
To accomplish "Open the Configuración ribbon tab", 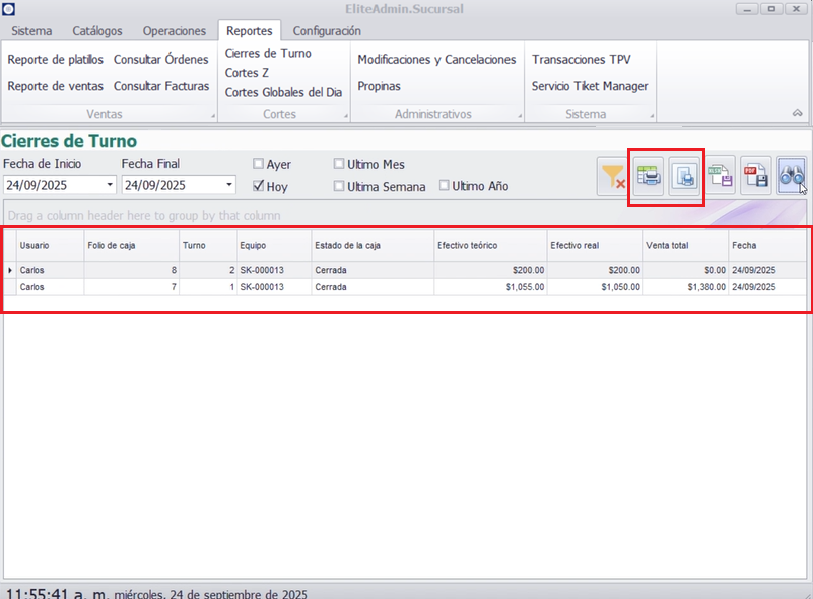I will 326,31.
